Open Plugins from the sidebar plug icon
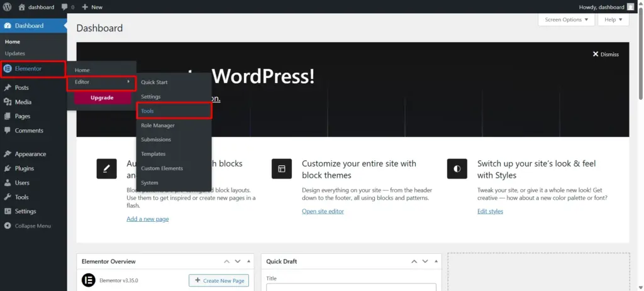Image resolution: width=644 pixels, height=291 pixels. [x=8, y=168]
